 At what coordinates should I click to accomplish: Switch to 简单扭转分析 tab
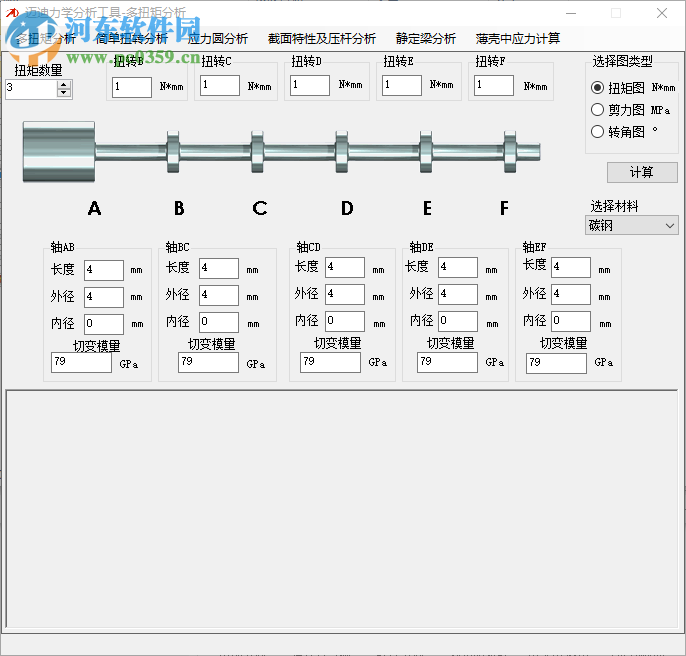(131, 39)
